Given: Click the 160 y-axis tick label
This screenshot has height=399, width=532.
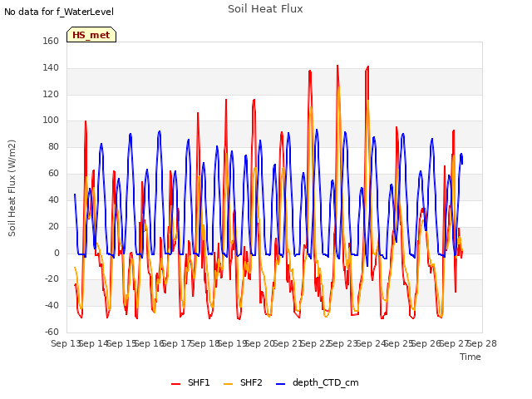Looking at the screenshot, I should click(x=51, y=42).
